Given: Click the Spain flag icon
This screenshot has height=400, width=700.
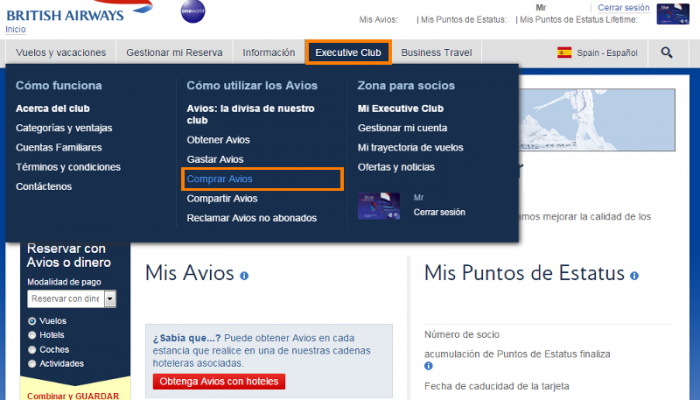Looking at the screenshot, I should point(564,53).
